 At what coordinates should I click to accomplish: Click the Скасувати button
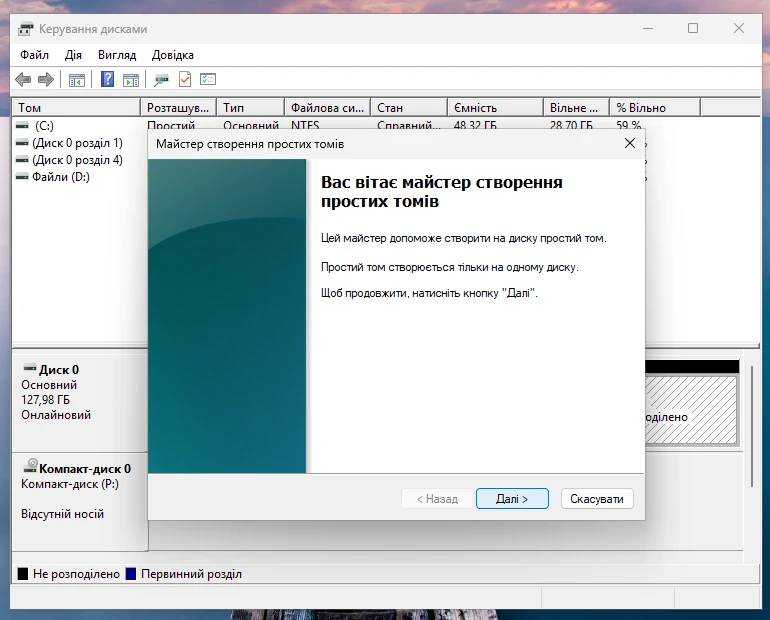[x=597, y=499]
